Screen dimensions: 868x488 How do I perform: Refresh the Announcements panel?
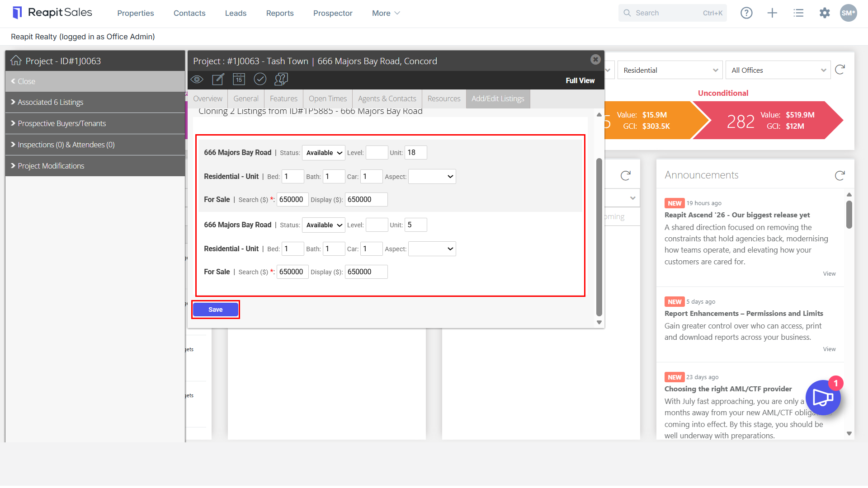click(x=840, y=175)
